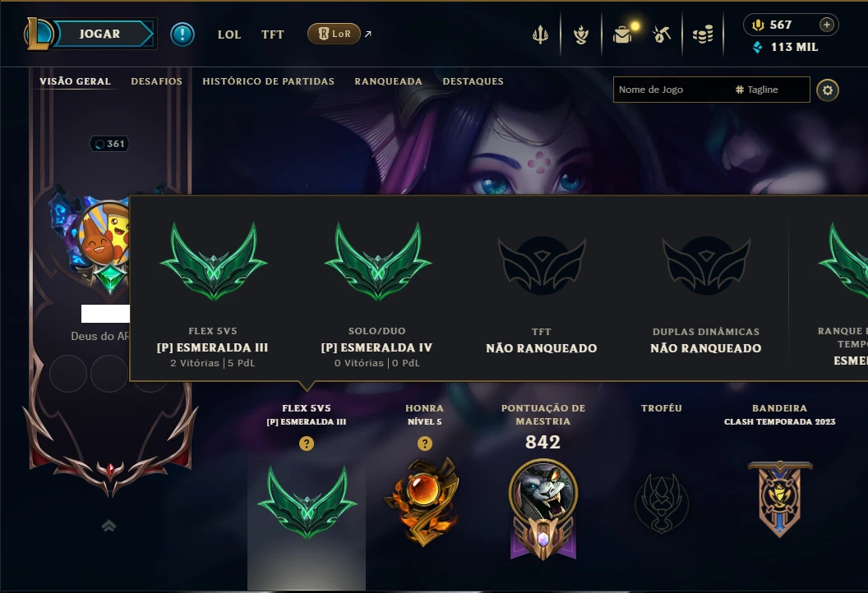Click the Honra help question mark
Viewport: 868px width, 593px height.
(425, 444)
